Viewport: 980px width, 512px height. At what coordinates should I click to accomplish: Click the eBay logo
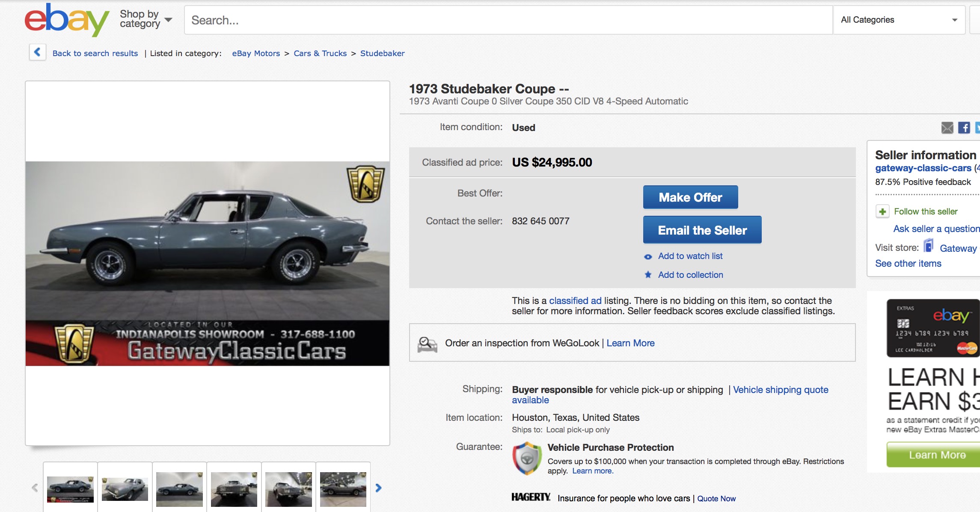[66, 19]
